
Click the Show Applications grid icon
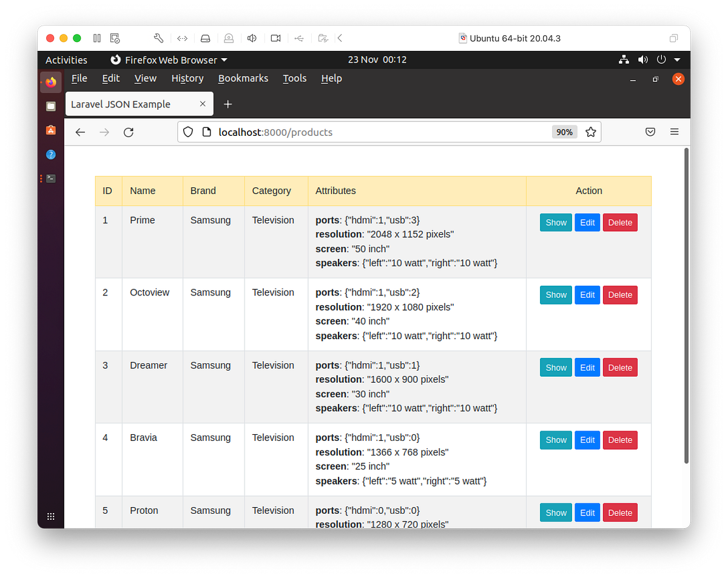click(x=50, y=516)
